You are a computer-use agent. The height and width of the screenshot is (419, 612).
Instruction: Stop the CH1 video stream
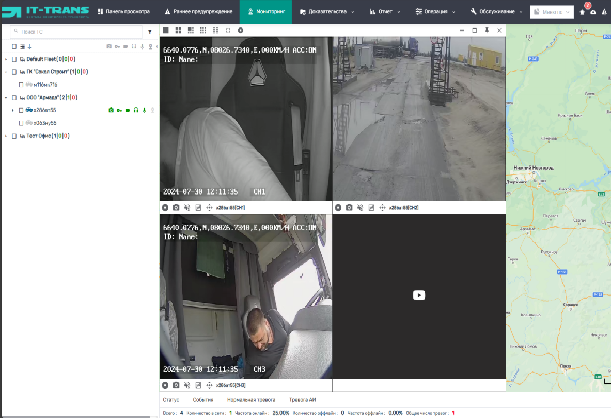165,208
